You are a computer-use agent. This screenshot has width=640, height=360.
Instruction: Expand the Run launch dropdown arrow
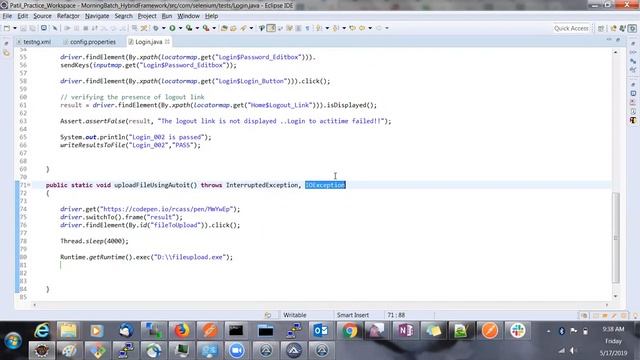[180, 28]
